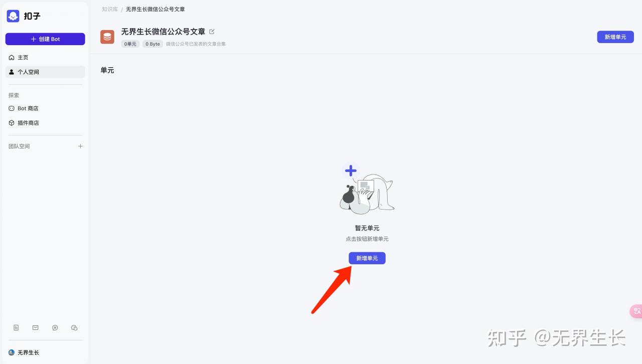The width and height of the screenshot is (642, 364).
Task: Click the 知识库 breadcrumb link
Action: coord(110,10)
